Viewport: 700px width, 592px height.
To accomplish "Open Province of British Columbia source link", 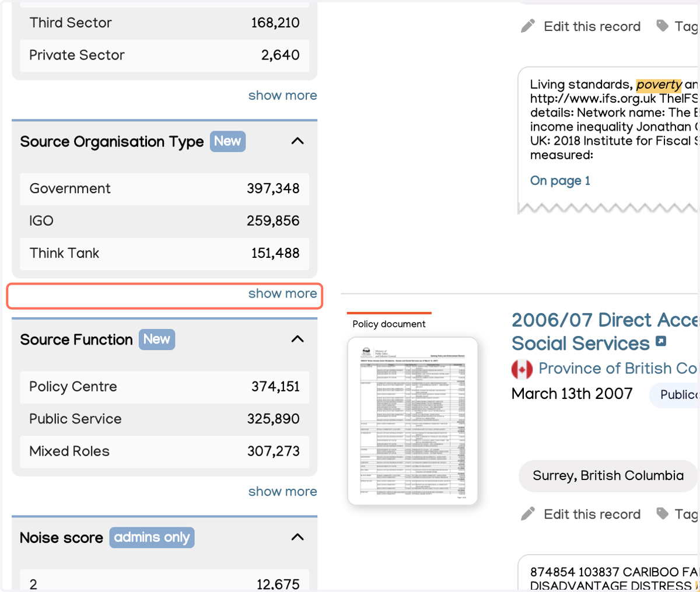I will [x=618, y=369].
